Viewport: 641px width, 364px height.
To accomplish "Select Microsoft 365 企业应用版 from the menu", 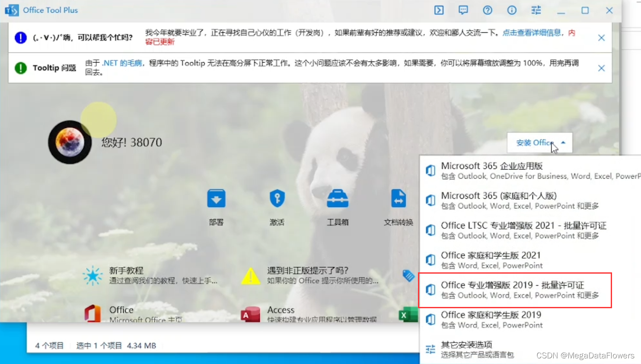I will point(530,171).
